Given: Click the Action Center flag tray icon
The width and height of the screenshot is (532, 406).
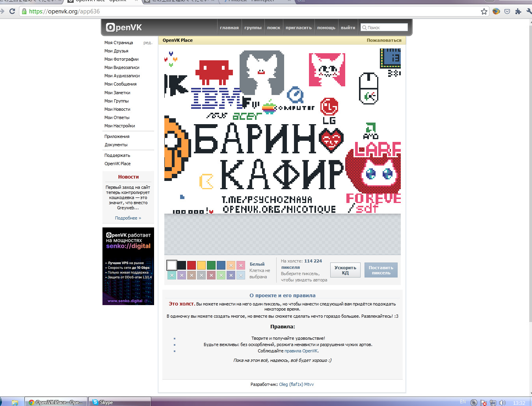Looking at the screenshot, I should (484, 402).
